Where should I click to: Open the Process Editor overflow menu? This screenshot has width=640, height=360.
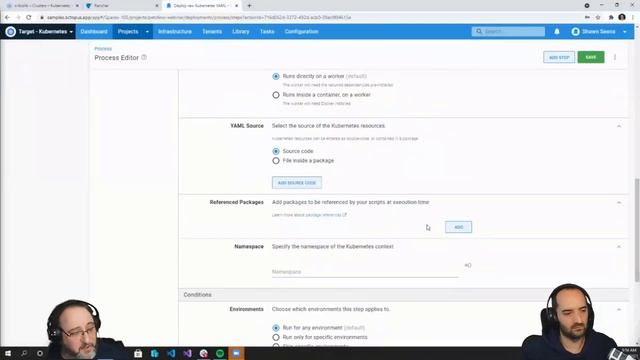615,57
